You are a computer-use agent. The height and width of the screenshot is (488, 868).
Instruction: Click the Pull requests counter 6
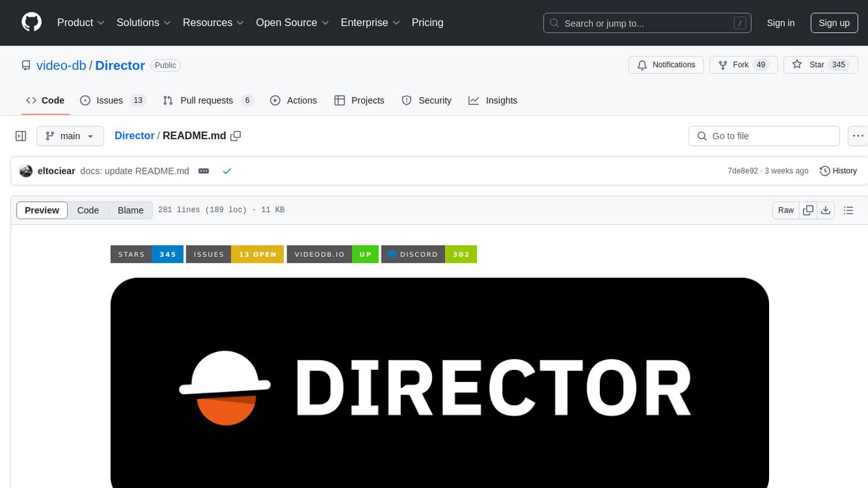(247, 100)
